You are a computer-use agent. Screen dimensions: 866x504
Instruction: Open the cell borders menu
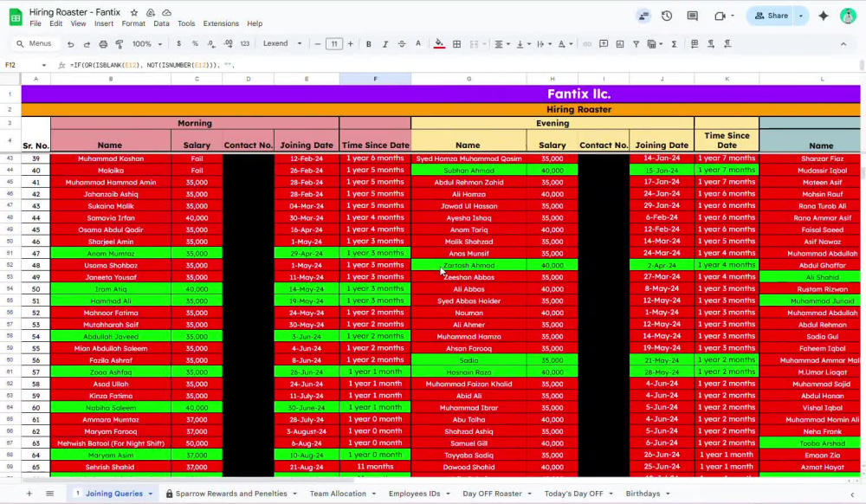tap(456, 43)
